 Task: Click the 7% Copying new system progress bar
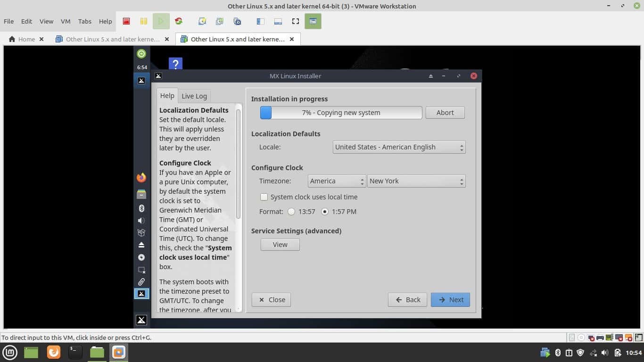[x=341, y=113]
